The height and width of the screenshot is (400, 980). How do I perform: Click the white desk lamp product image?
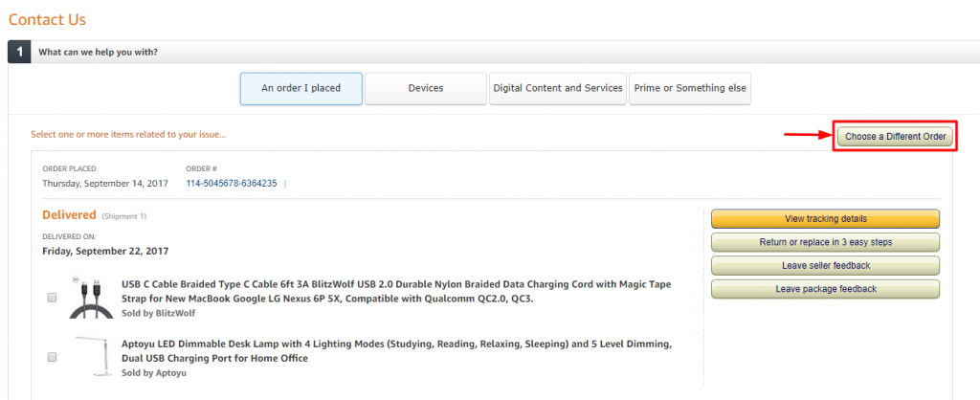[91, 354]
